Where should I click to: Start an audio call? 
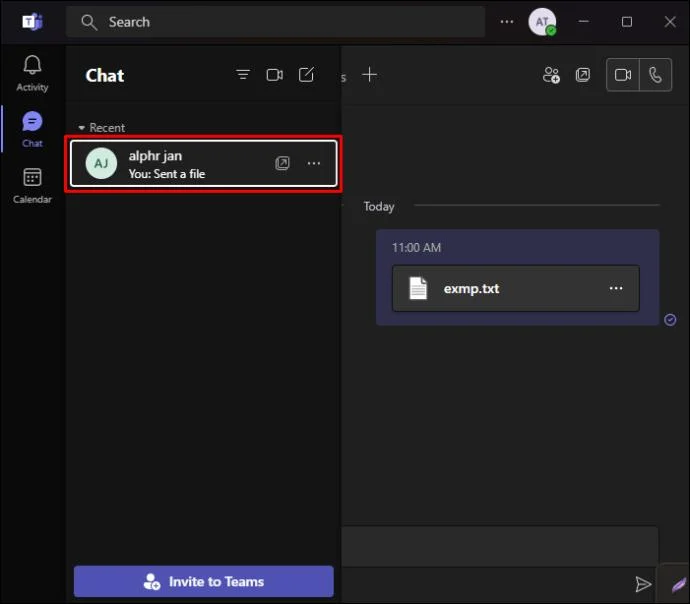655,75
